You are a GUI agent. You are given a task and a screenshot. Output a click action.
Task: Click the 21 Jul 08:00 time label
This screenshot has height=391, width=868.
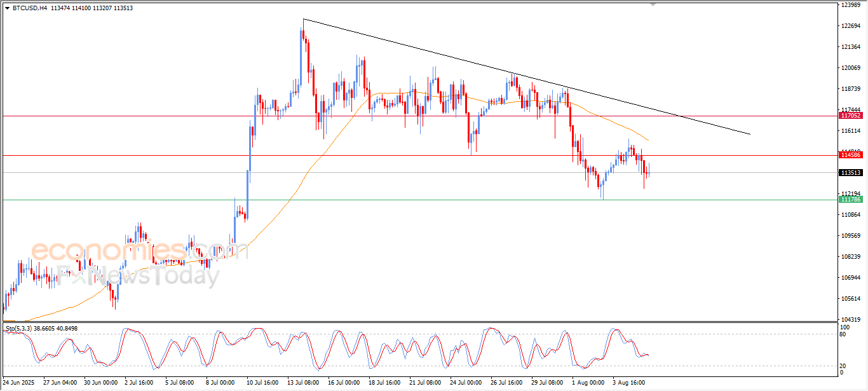[x=424, y=383]
